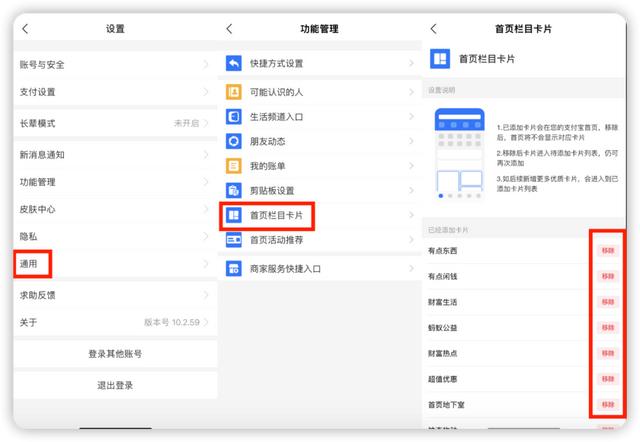
Task: Expand chevron beside 快捷方式设置
Action: click(411, 63)
